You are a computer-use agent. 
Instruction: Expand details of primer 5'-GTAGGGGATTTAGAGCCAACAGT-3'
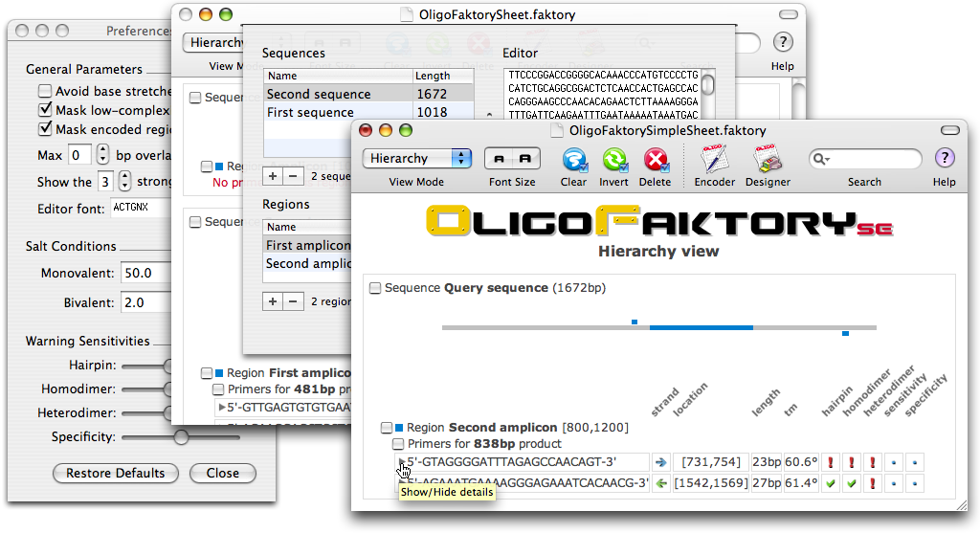tap(402, 462)
